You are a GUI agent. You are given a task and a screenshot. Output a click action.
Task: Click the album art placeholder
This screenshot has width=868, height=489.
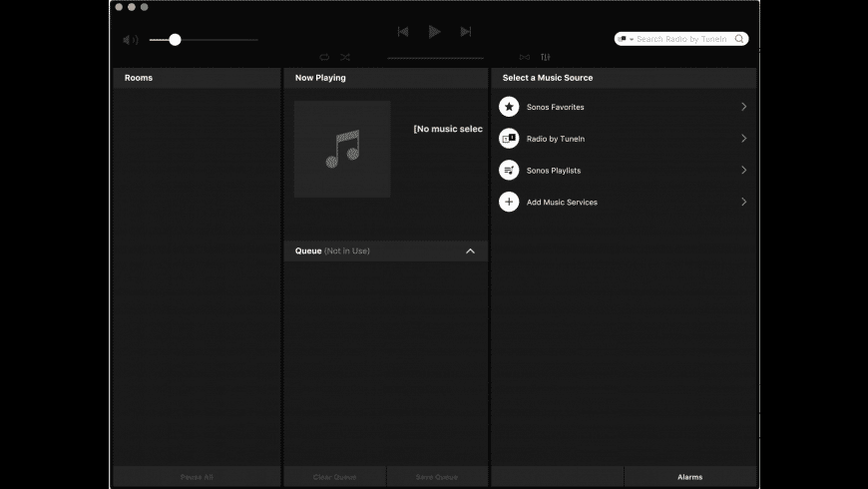tap(342, 149)
